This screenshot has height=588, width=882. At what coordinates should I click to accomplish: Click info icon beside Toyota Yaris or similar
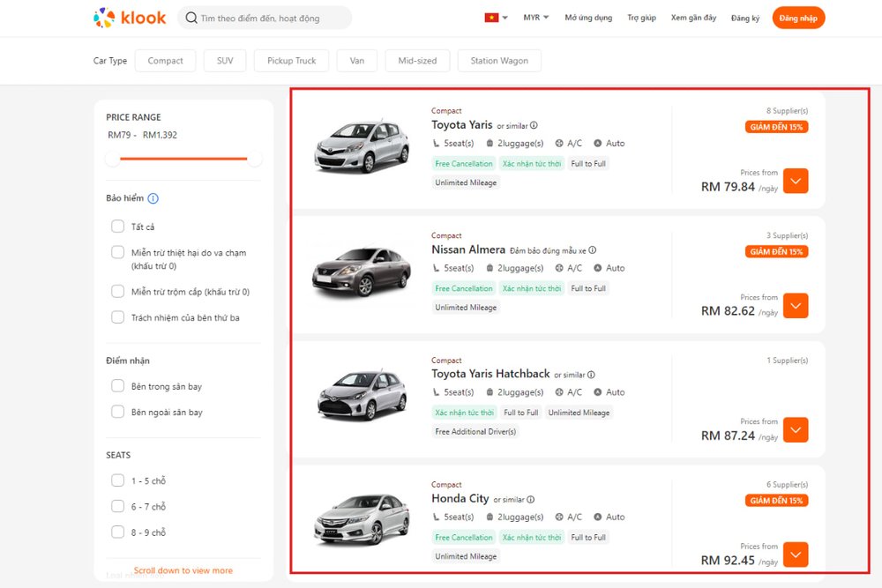(x=534, y=126)
